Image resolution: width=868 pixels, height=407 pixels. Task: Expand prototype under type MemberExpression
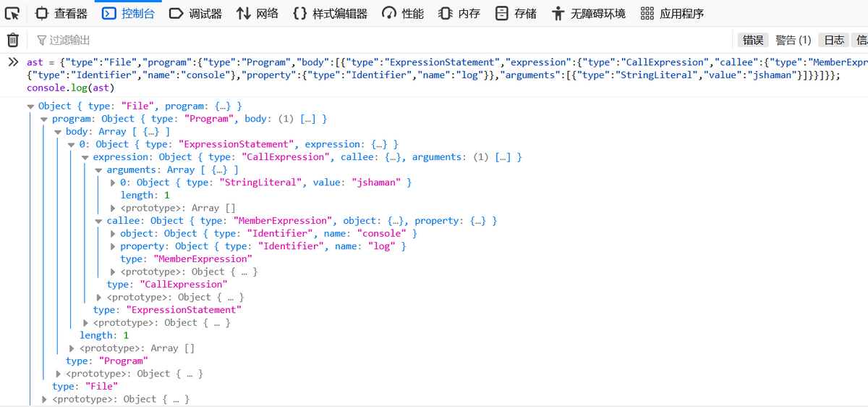click(113, 272)
